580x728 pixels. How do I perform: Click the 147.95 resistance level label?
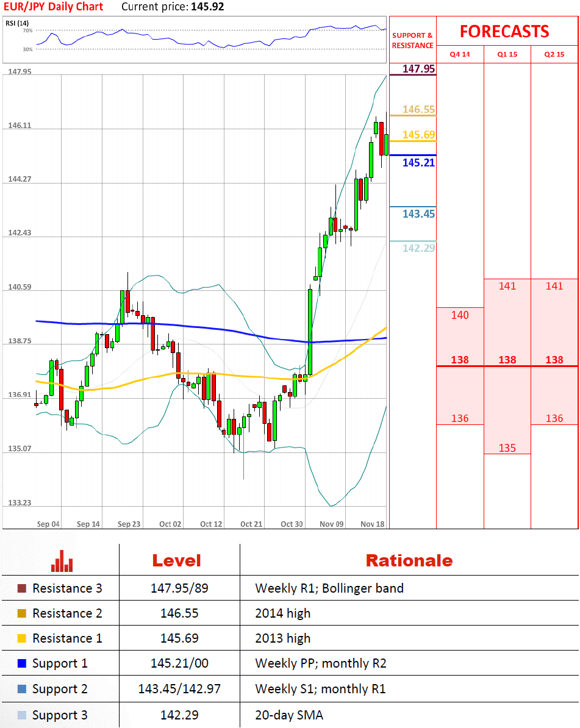point(418,69)
